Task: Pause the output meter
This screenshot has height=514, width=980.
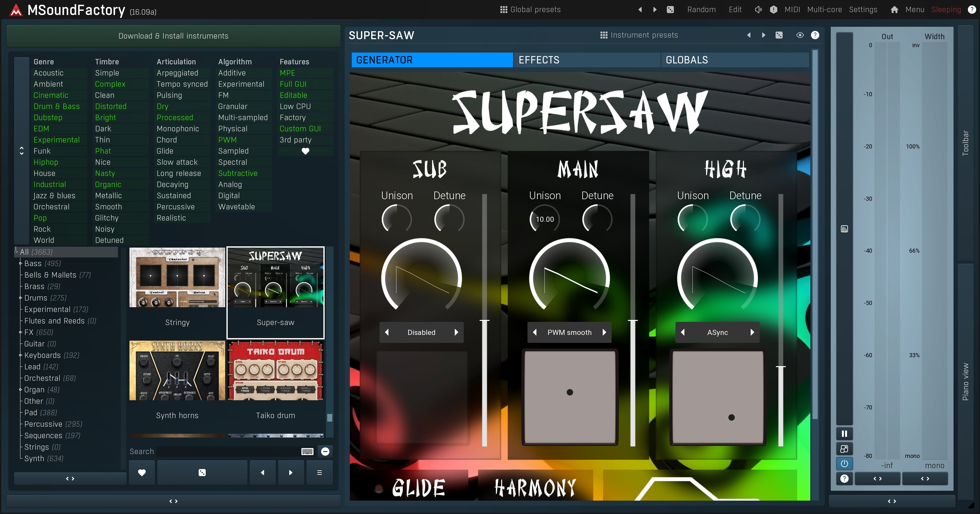Action: 844,434
